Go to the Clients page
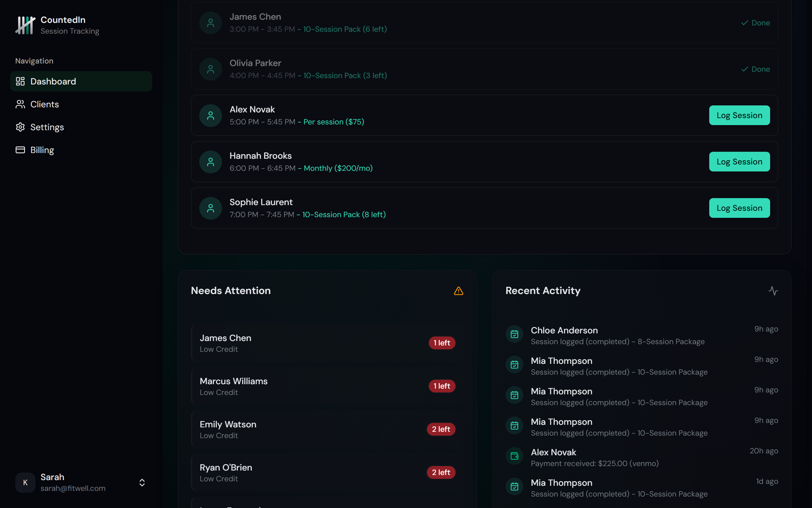Screen dimensions: 812x508 [81, 104]
